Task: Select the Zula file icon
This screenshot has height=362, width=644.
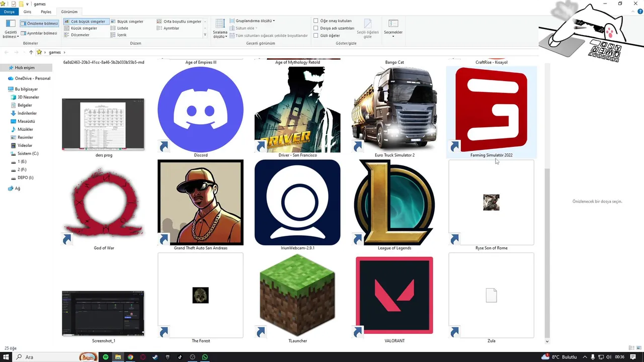Action: coord(491,296)
